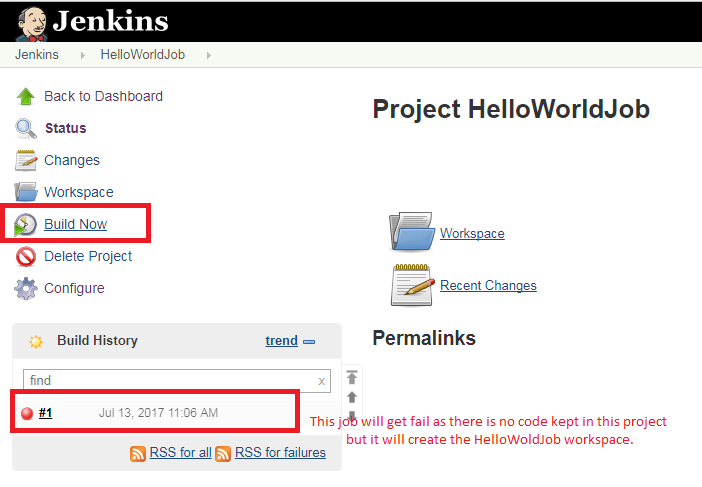
Task: Click the RSS for all feed icon
Action: click(138, 453)
